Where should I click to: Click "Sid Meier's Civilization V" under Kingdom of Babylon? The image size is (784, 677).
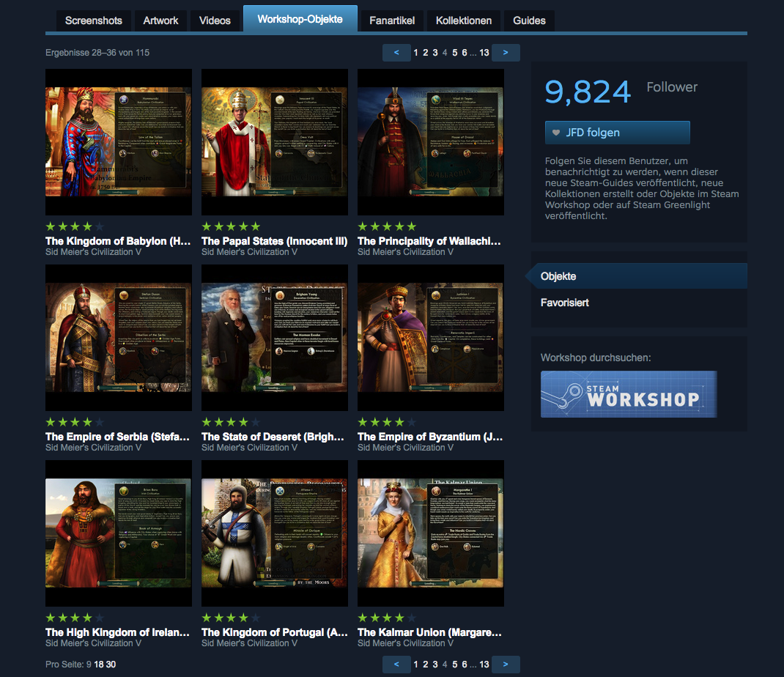(x=94, y=252)
